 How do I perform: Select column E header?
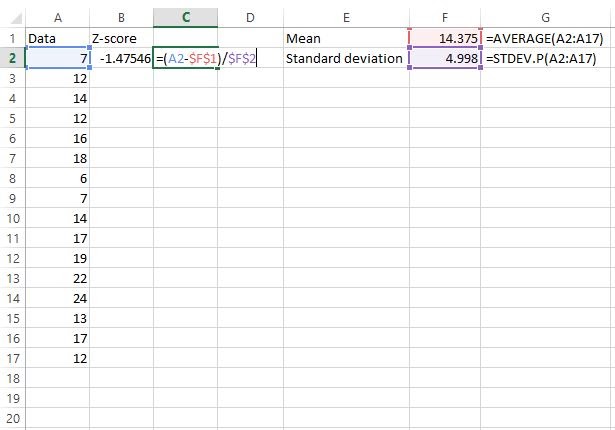(346, 18)
